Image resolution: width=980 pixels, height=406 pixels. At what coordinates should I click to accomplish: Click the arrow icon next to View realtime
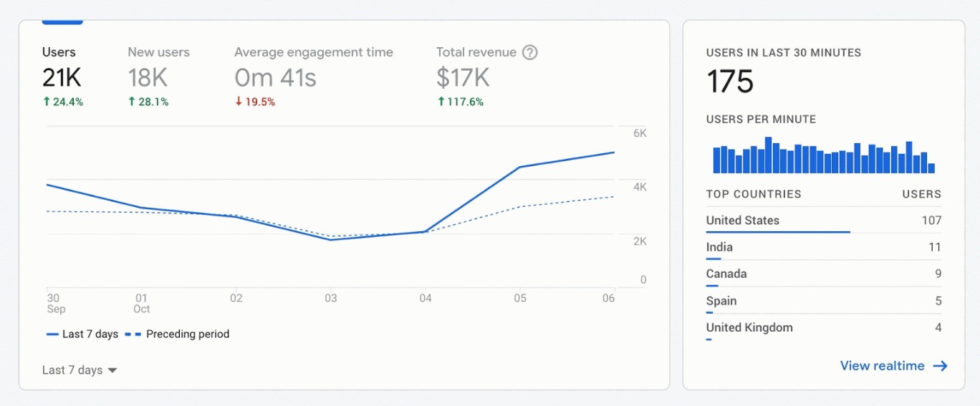click(x=941, y=366)
